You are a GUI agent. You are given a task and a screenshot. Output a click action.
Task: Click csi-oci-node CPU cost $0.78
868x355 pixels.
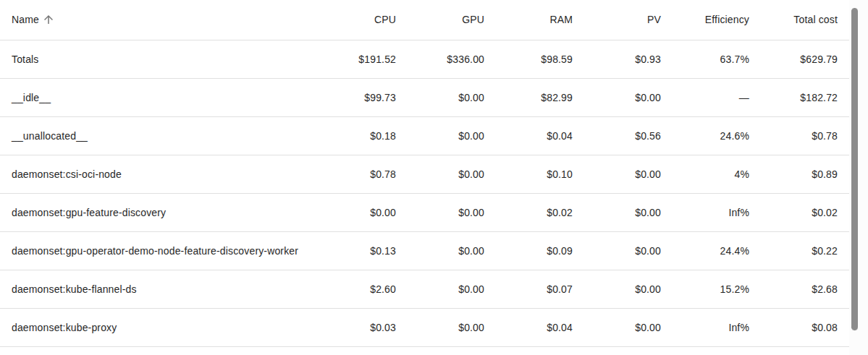[383, 174]
